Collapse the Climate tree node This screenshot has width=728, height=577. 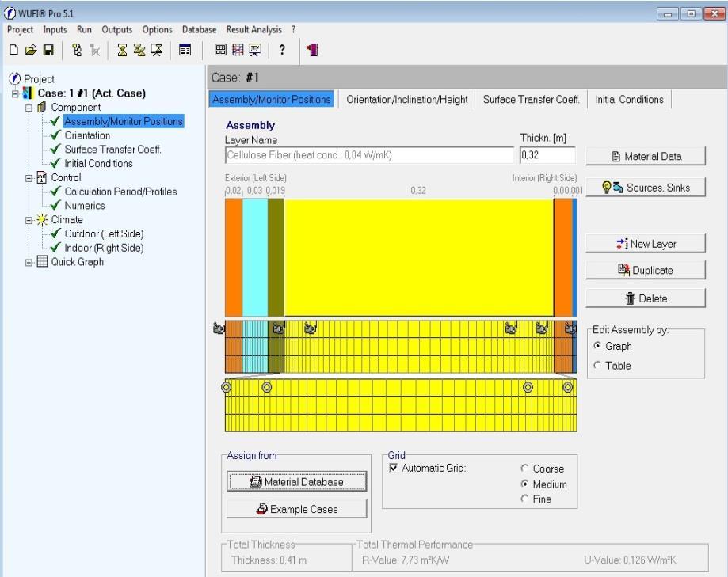[29, 220]
